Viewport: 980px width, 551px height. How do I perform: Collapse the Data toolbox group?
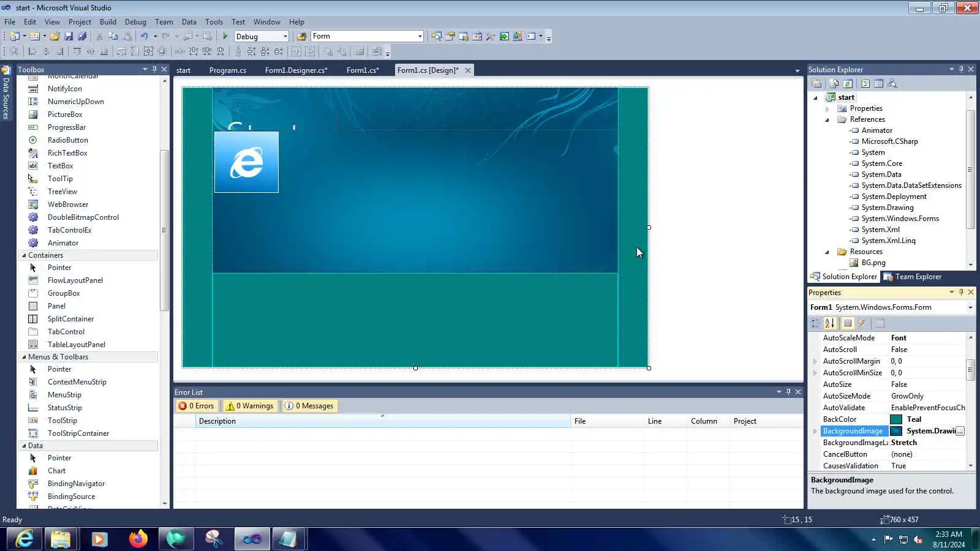pos(24,446)
